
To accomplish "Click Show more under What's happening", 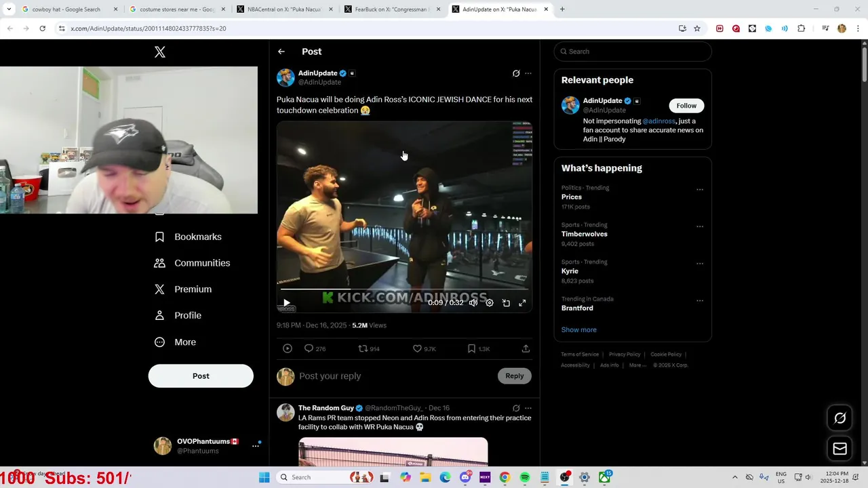I will pyautogui.click(x=578, y=330).
